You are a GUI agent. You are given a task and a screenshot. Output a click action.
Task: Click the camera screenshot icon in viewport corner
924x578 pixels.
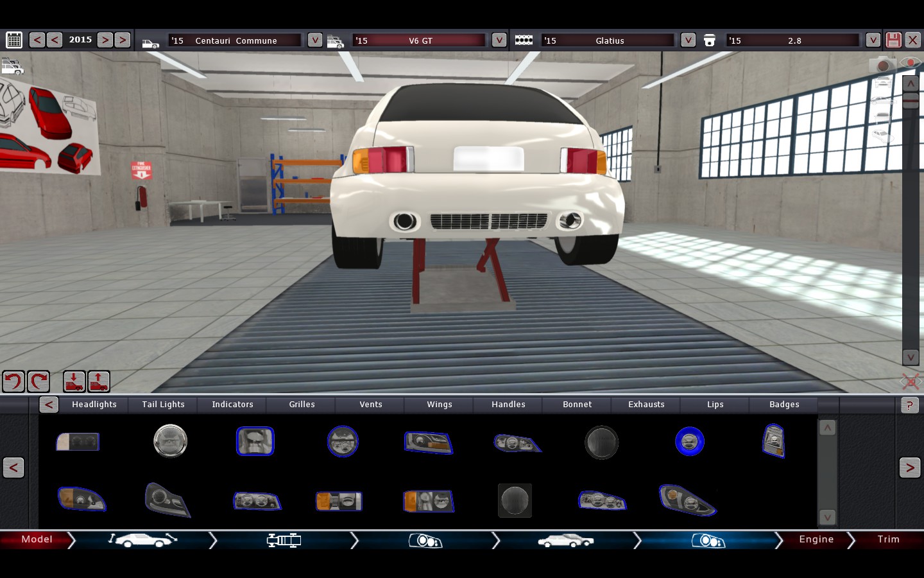pos(883,65)
